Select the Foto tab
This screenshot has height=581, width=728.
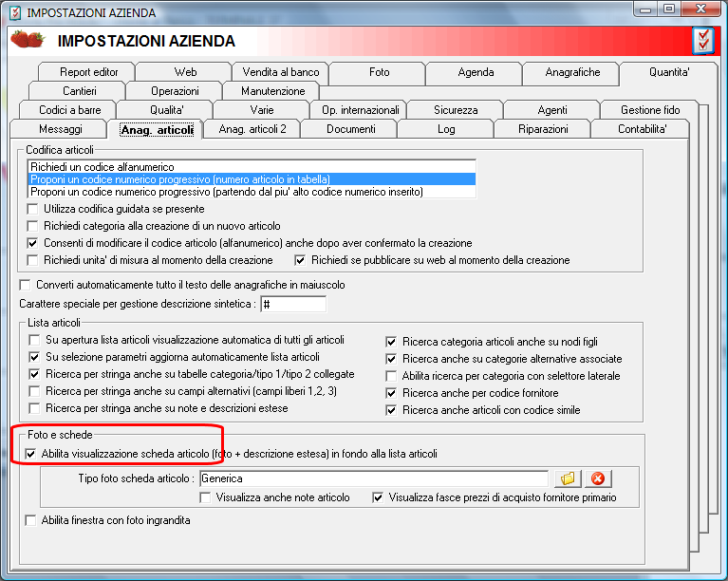coord(379,72)
